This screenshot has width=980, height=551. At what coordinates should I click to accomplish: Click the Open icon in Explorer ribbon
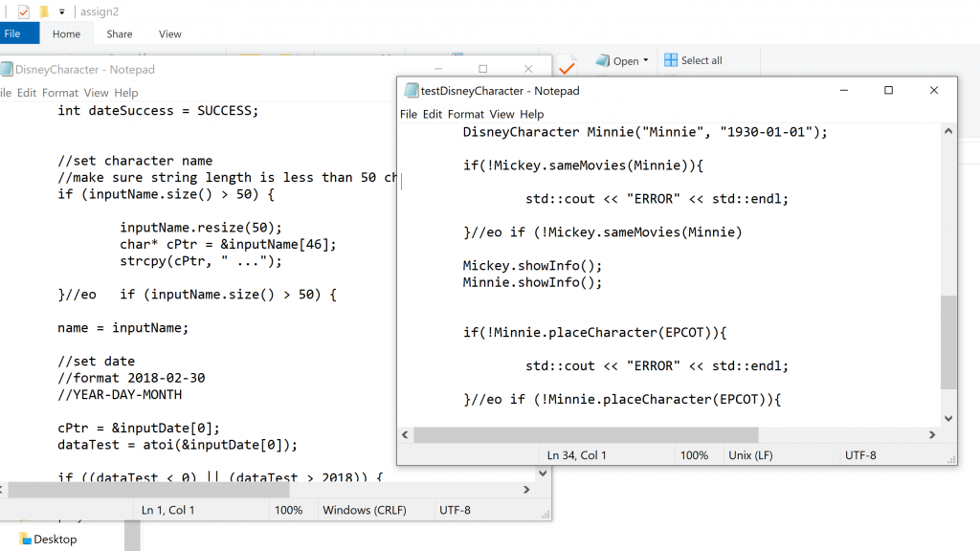point(603,60)
